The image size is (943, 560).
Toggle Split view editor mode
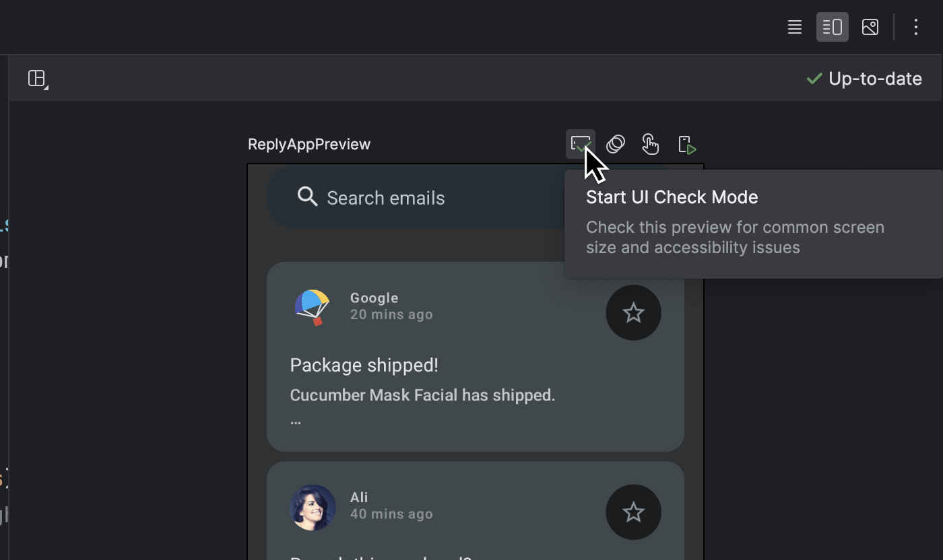[x=833, y=27]
